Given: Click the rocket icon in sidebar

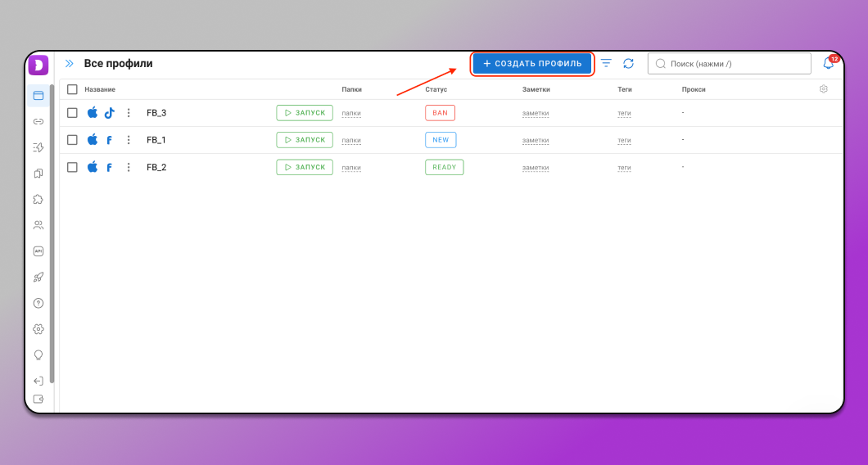Looking at the screenshot, I should [38, 278].
